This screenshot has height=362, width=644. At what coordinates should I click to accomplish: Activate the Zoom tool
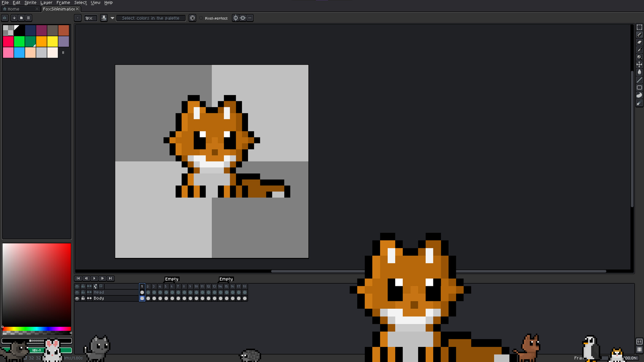click(x=639, y=57)
